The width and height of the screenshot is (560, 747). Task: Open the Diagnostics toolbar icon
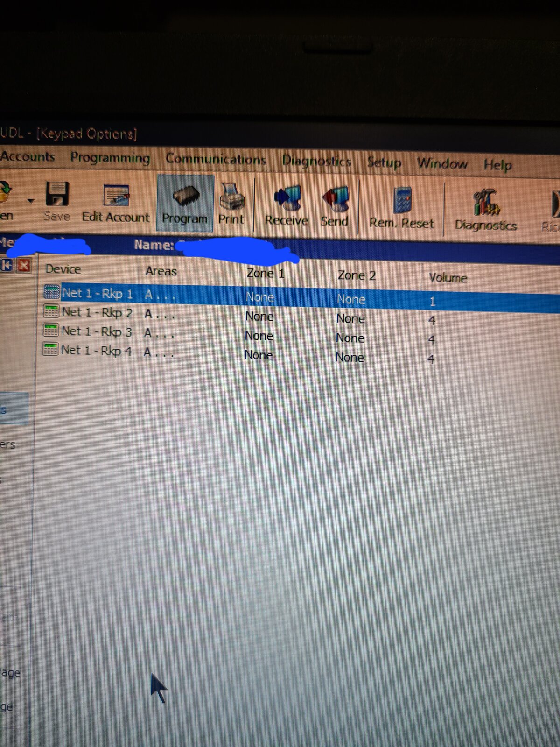tap(485, 203)
